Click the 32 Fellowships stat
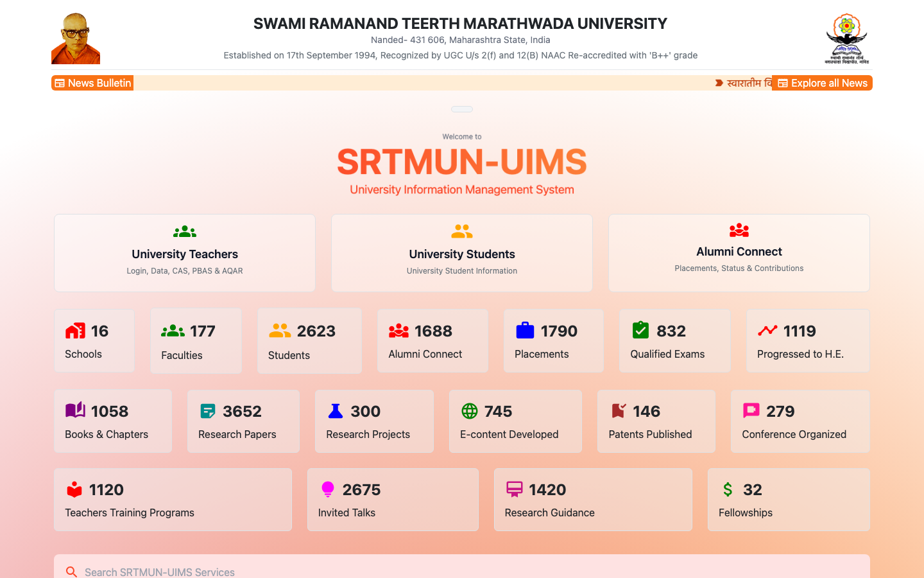This screenshot has width=924, height=578. [789, 500]
